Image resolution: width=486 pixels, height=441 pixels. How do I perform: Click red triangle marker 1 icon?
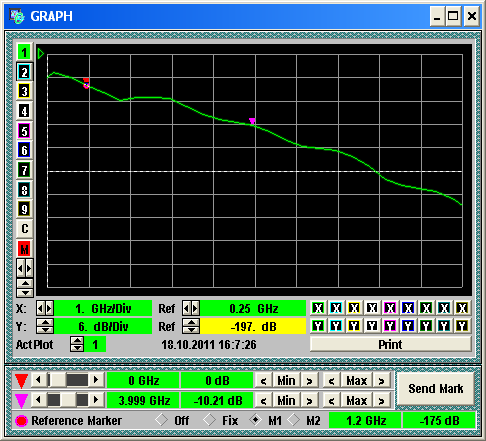pyautogui.click(x=21, y=381)
